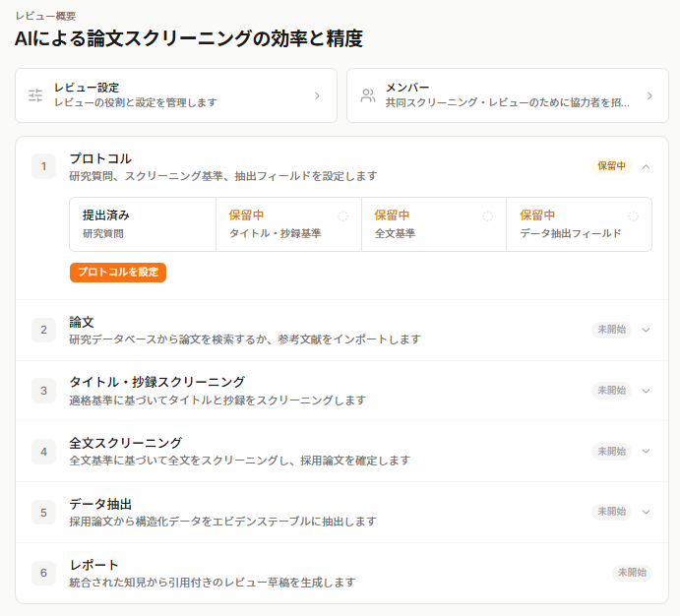
Task: Click the プロトコルを設定 button
Action: 118,273
